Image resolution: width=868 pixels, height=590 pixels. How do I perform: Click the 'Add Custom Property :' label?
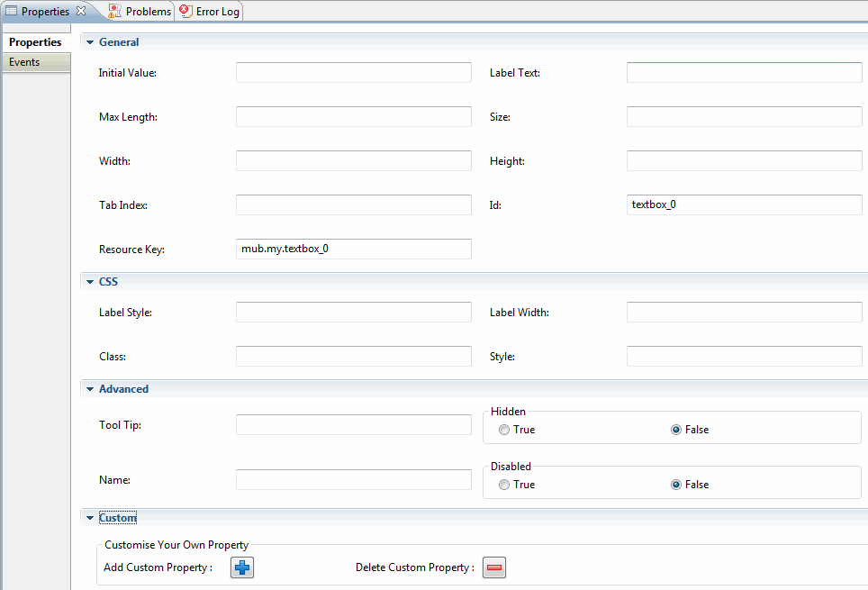[x=158, y=567]
